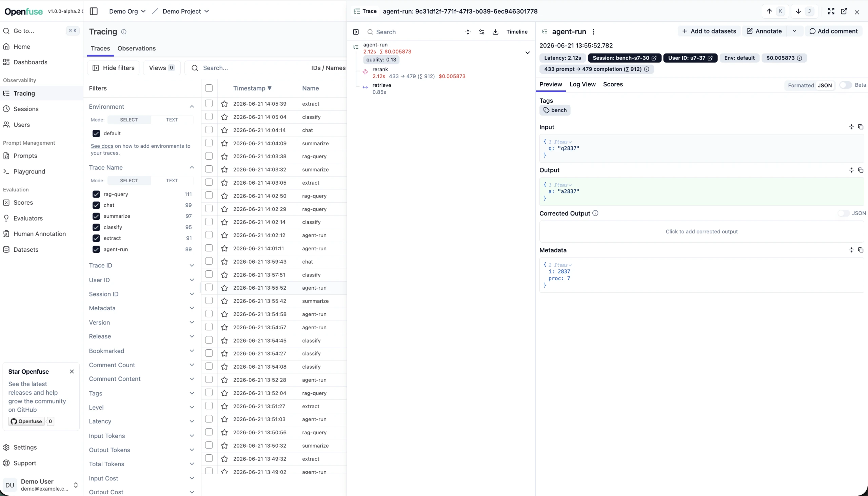Open the Annotate dropdown arrow
Screen dimensions: 868x496
(x=795, y=31)
